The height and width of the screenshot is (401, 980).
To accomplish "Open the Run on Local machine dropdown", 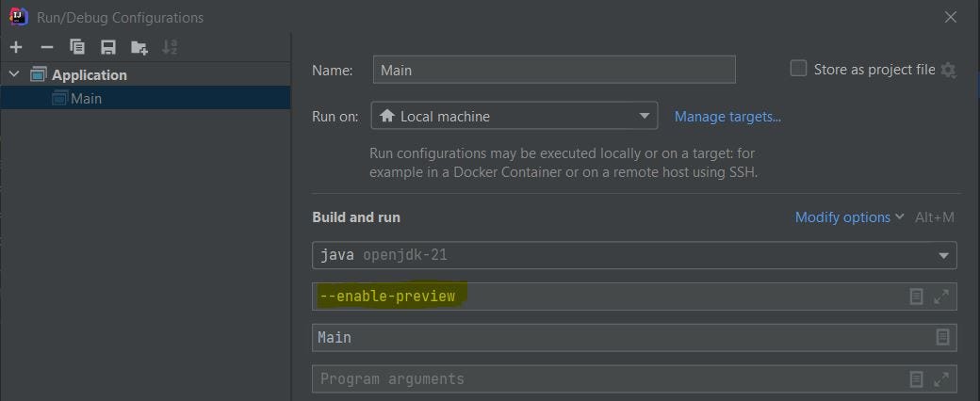I will [514, 117].
